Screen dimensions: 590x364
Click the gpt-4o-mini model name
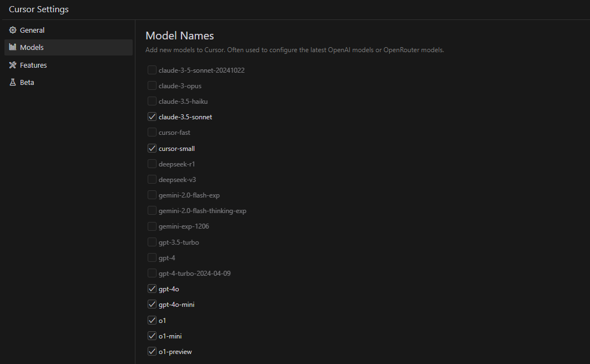coord(177,305)
